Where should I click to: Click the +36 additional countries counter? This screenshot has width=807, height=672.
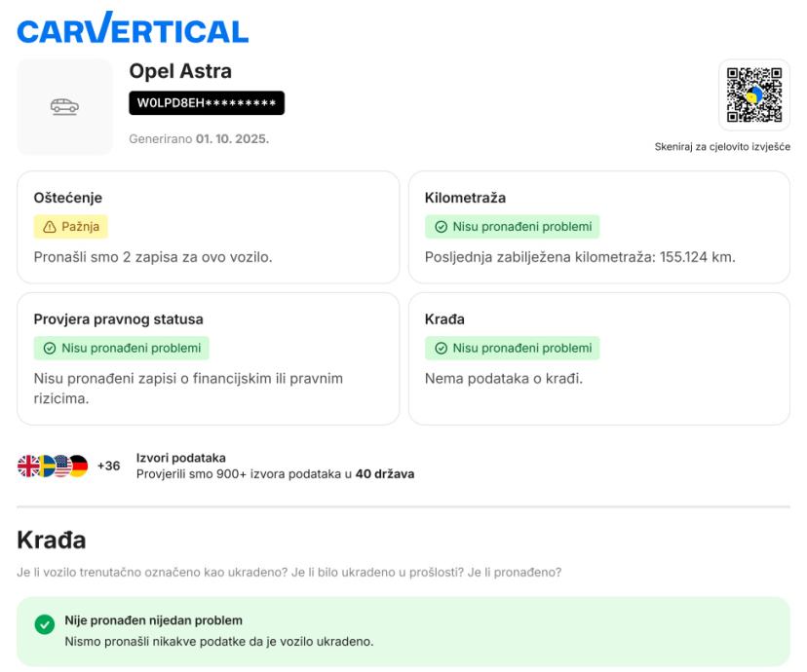[x=109, y=467]
